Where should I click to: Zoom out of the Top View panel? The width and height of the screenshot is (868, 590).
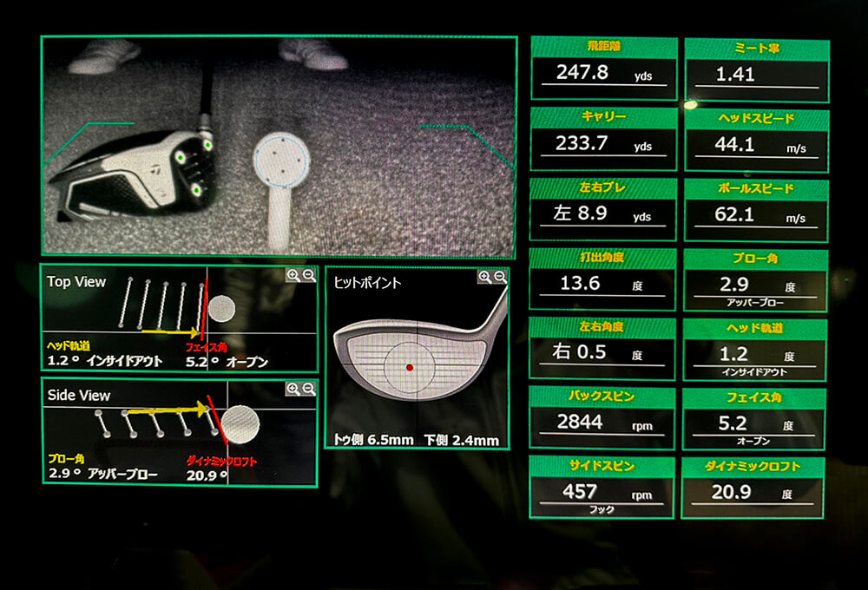[x=307, y=275]
